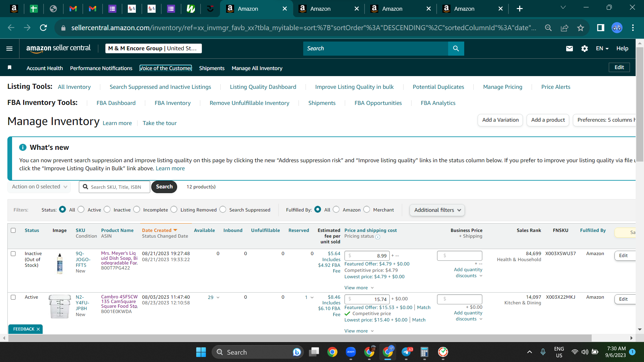Click the Search SKU, Title, ISBN field
The image size is (644, 362).
pyautogui.click(x=114, y=187)
